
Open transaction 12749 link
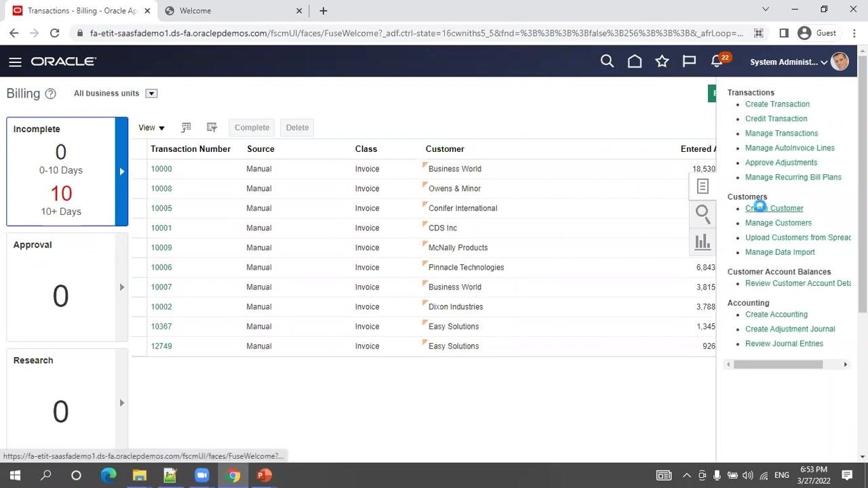161,346
